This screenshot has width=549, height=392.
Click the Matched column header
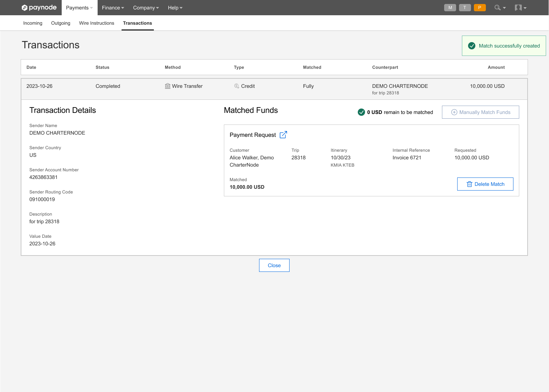pyautogui.click(x=312, y=67)
